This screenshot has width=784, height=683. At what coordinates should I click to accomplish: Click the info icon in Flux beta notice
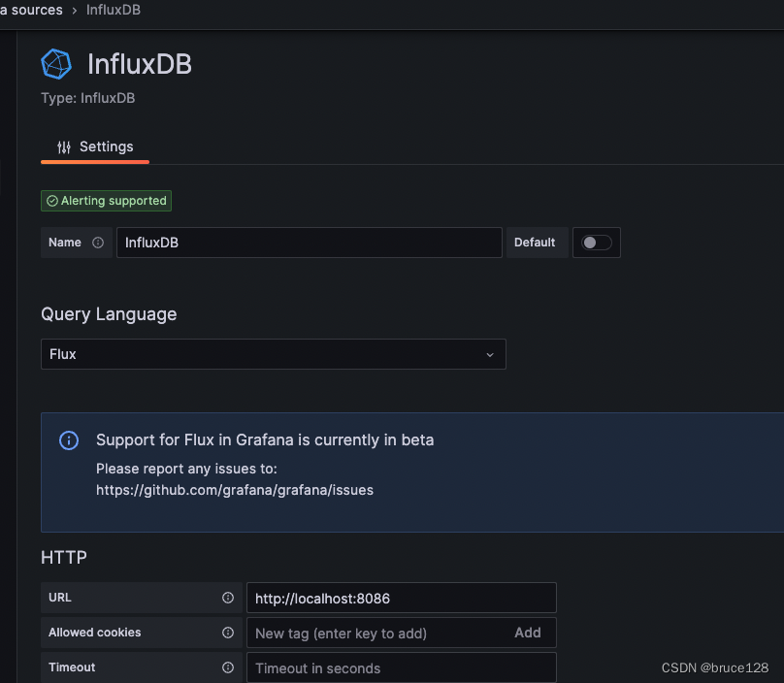click(x=69, y=440)
